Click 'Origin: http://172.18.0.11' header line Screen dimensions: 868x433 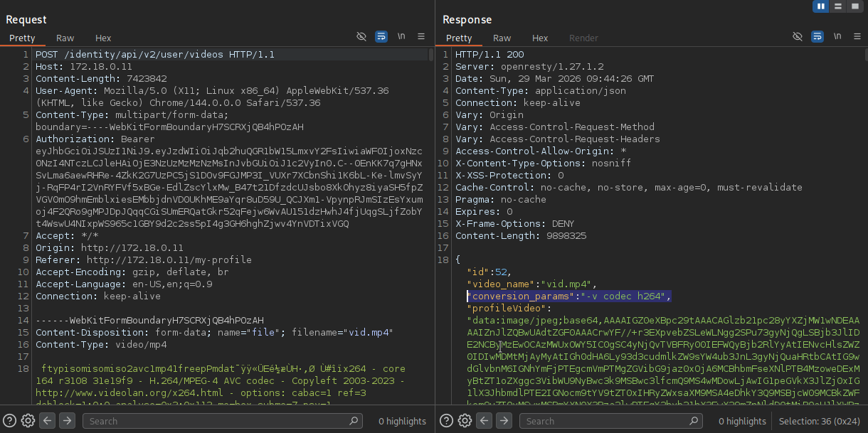pos(110,248)
